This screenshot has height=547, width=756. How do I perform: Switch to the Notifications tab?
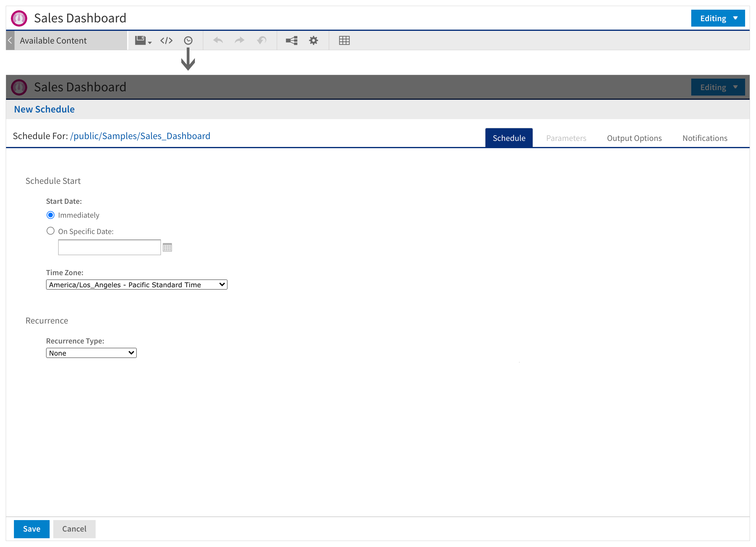(x=705, y=138)
